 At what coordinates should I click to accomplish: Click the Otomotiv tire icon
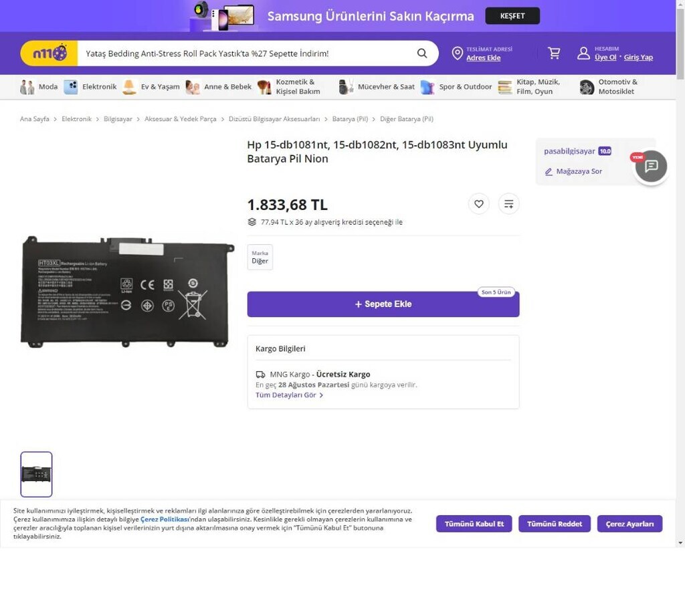click(x=586, y=87)
